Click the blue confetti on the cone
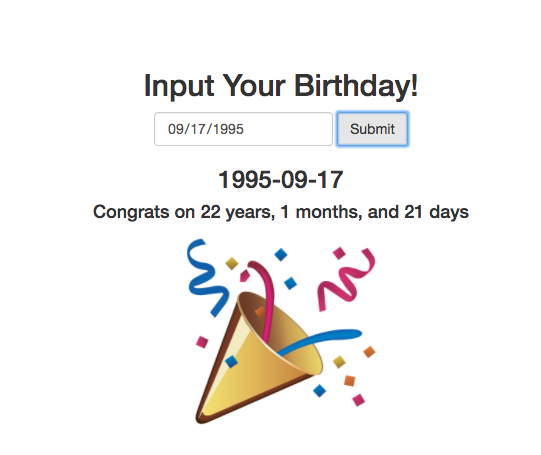This screenshot has width=541, height=455. tap(231, 362)
